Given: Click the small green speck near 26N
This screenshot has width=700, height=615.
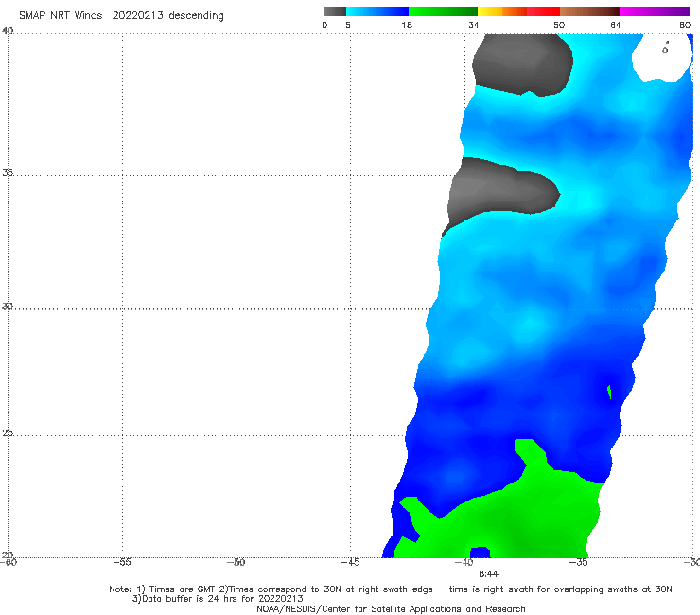Looking at the screenshot, I should (609, 392).
